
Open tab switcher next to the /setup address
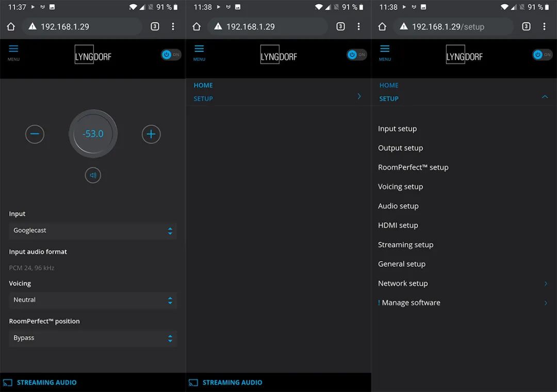[526, 27]
